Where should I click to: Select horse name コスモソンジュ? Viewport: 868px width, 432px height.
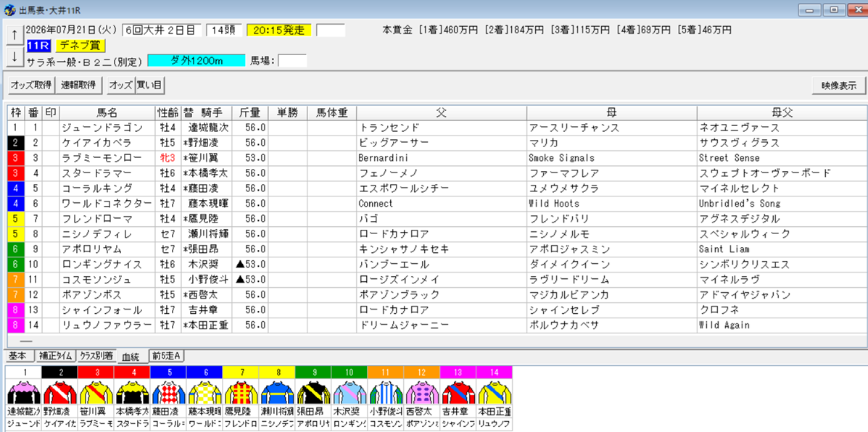click(x=97, y=279)
